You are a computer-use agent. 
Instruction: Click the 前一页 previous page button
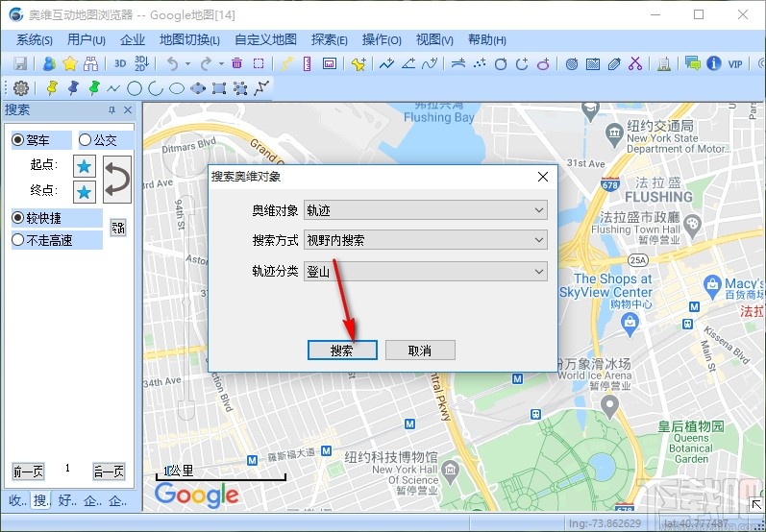point(28,472)
